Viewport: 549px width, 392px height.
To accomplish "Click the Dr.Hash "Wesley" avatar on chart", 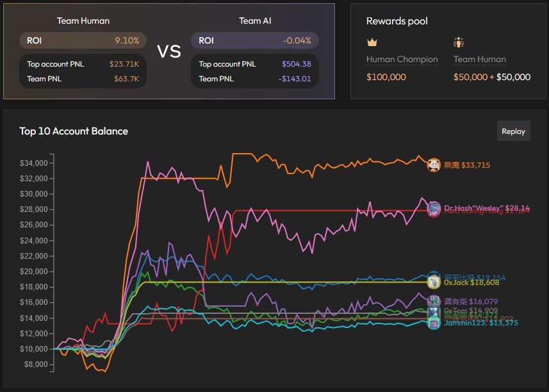I will coord(434,208).
